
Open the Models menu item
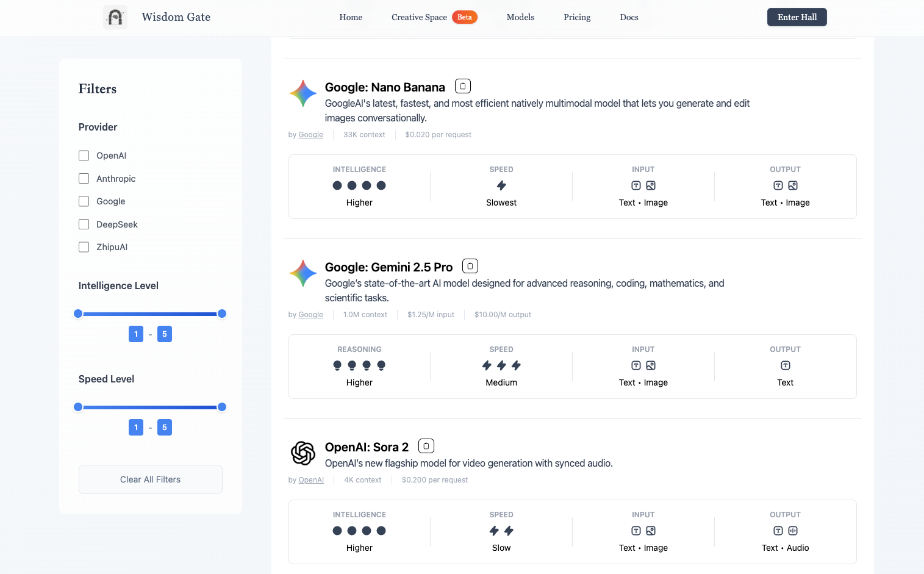(x=520, y=17)
